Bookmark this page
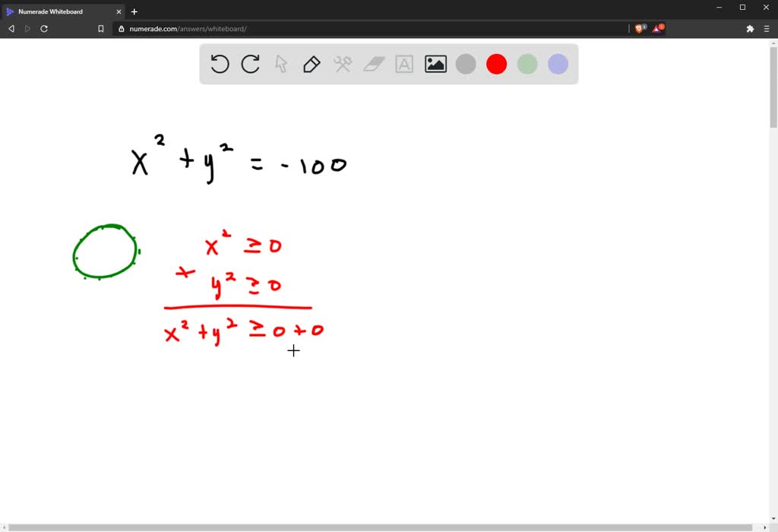The height and width of the screenshot is (532, 778). point(101,29)
